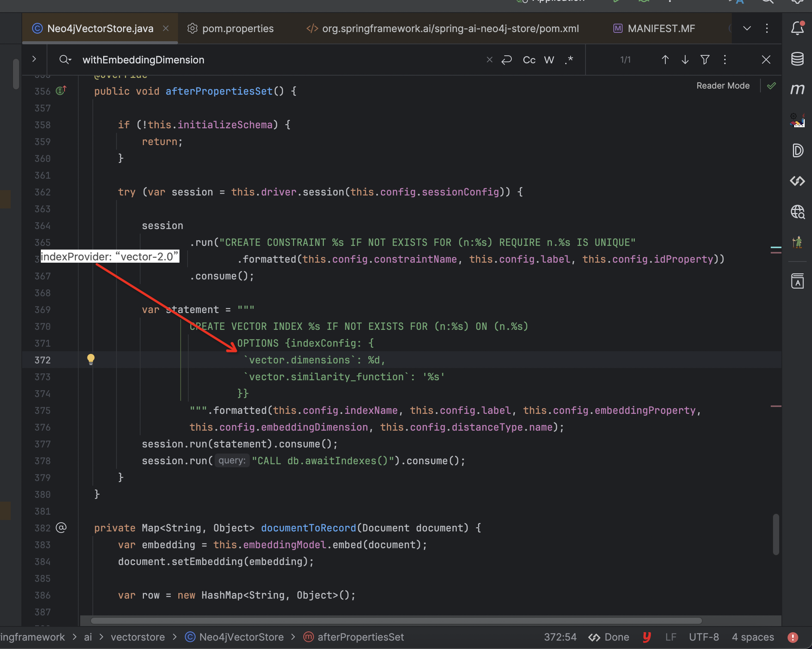Click the yellow light bulb quick-fix
The width and height of the screenshot is (812, 649).
(91, 359)
